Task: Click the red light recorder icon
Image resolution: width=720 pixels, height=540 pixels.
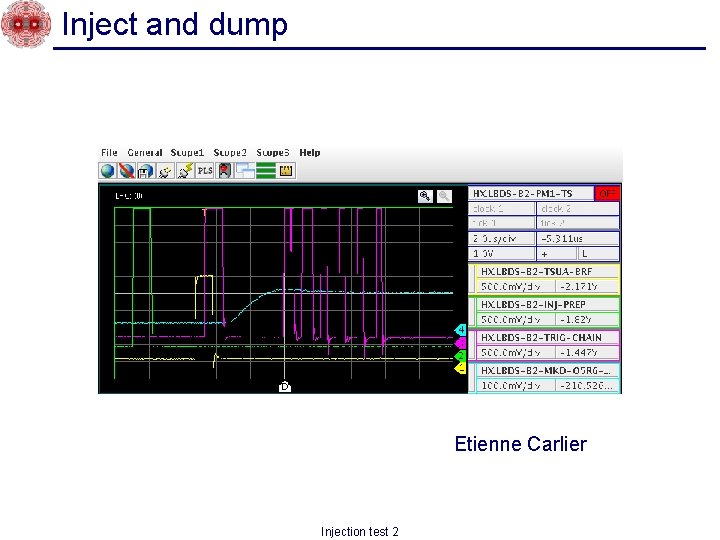Action: click(225, 171)
